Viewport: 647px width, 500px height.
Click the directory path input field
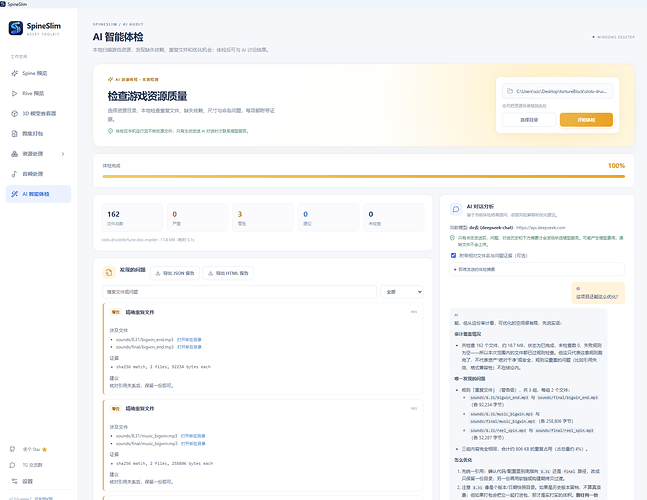click(x=557, y=91)
